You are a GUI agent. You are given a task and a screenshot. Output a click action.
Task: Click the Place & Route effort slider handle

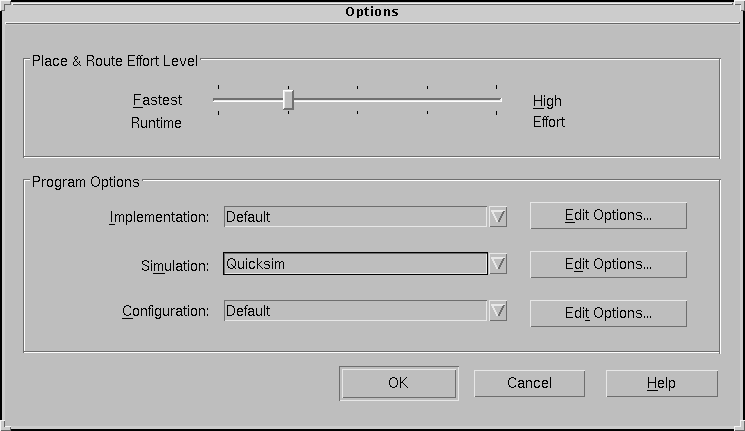point(288,100)
